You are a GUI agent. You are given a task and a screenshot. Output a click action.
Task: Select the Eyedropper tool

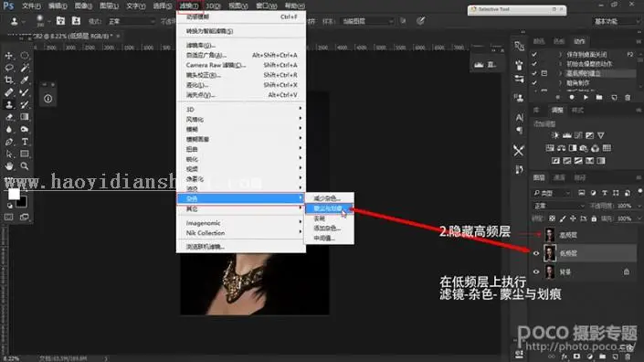pos(25,80)
